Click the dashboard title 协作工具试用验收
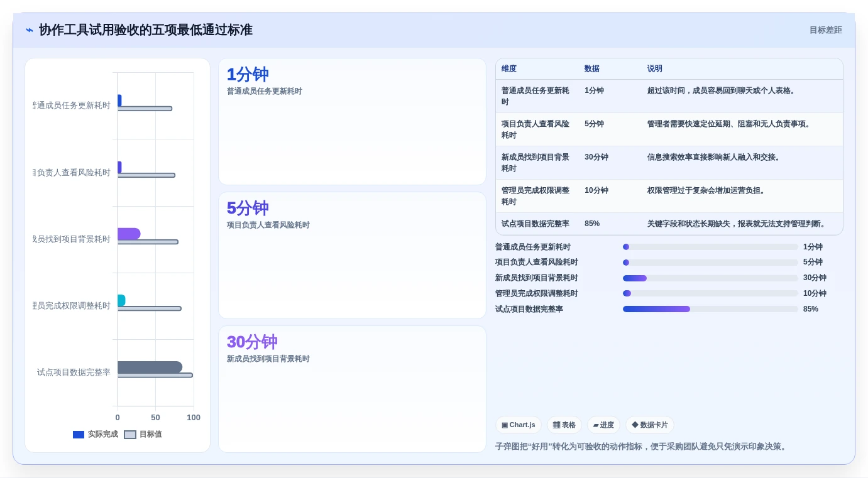Screen dimensions: 868x478 [146, 30]
